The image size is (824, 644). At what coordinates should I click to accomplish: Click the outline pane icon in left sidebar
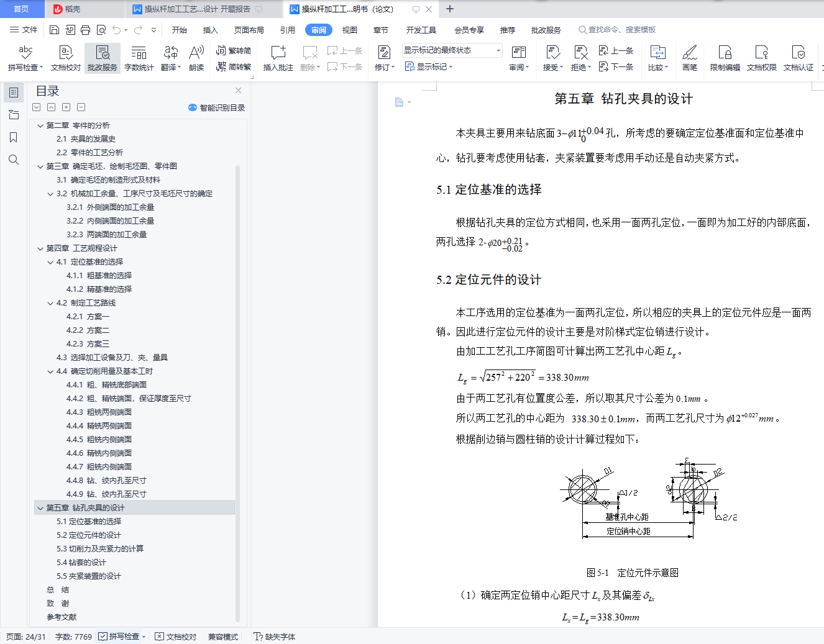pos(14,93)
